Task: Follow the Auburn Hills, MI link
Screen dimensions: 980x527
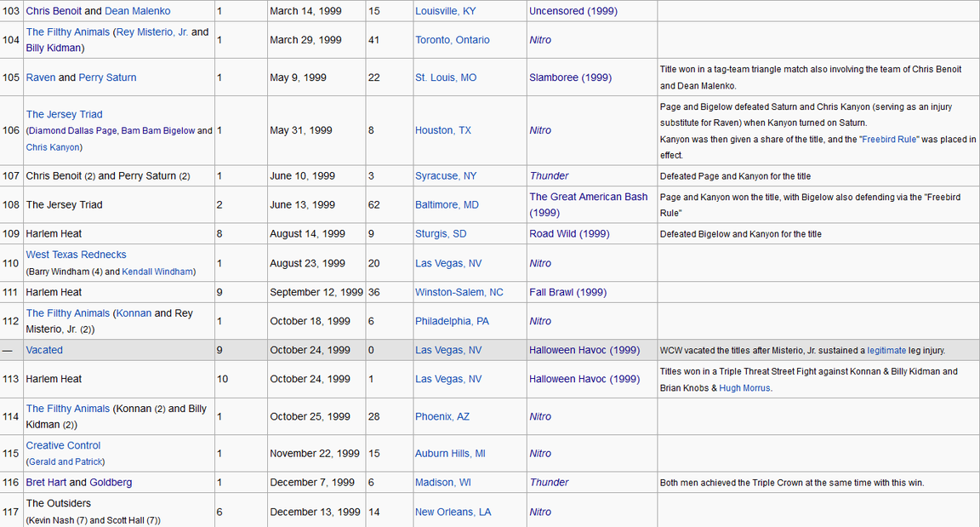Action: (450, 454)
